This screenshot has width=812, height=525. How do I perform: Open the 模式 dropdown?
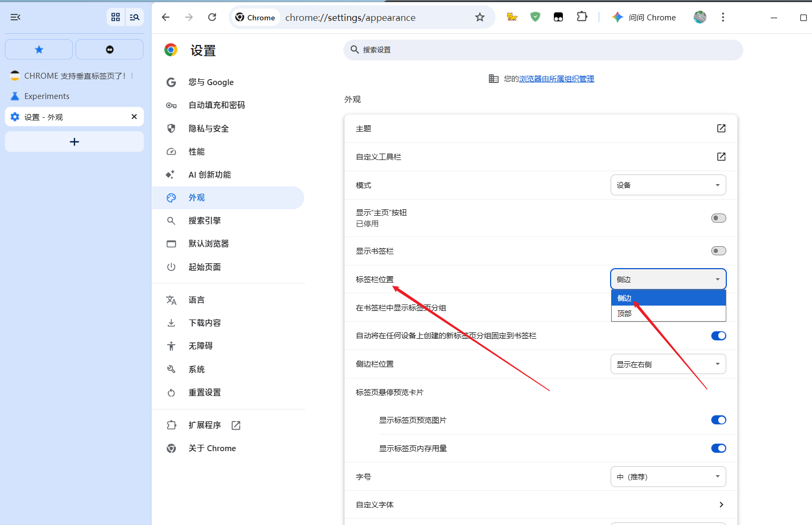coord(668,185)
